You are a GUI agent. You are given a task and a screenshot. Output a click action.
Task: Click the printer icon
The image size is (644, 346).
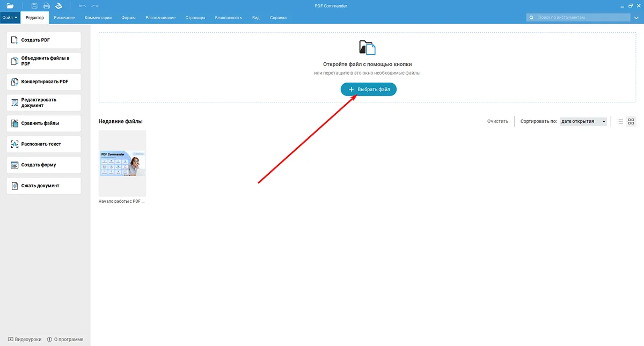click(47, 5)
